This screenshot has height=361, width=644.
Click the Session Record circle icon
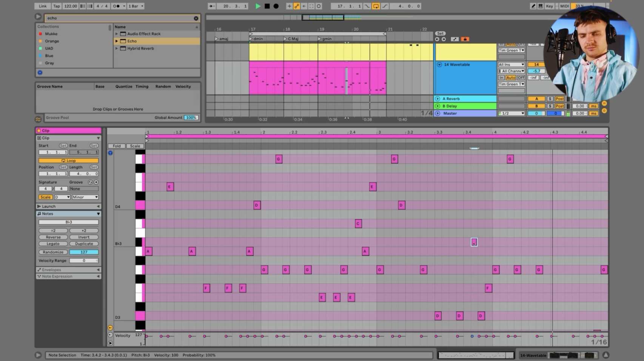click(x=319, y=6)
